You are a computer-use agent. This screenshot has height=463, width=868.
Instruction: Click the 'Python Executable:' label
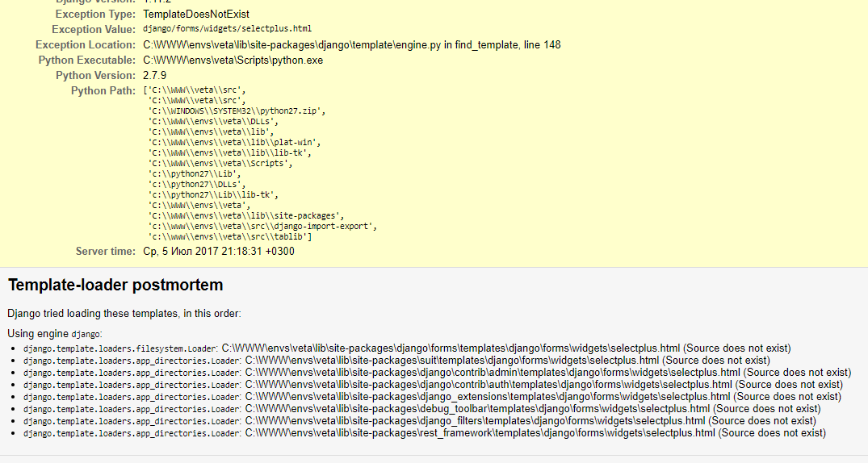tap(87, 60)
